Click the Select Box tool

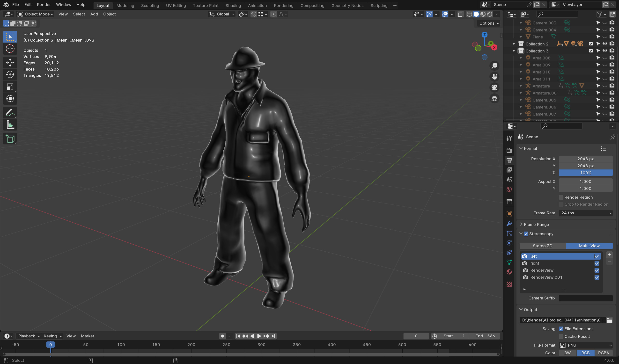point(10,37)
